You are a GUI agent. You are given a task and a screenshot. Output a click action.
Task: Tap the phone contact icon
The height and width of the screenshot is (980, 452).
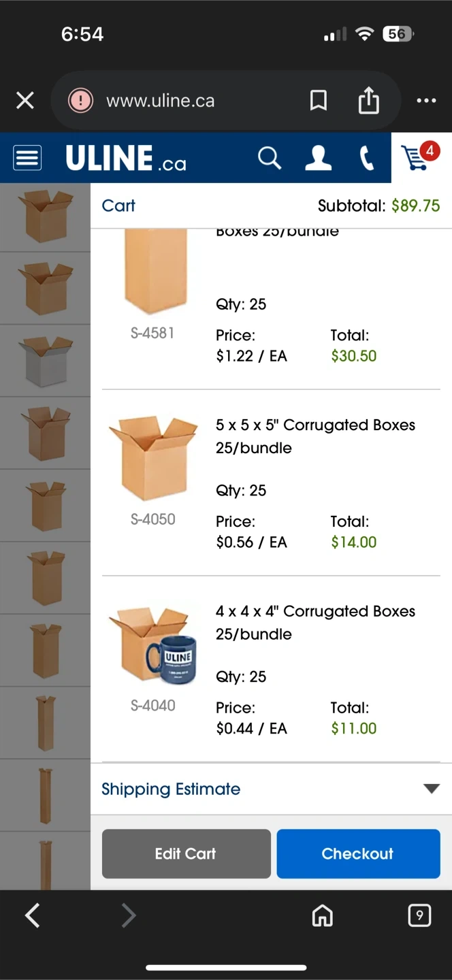click(x=366, y=158)
